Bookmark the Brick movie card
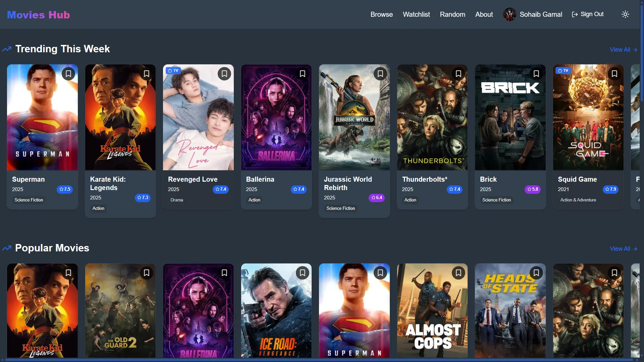Screen dimensions: 644x362 (536, 74)
